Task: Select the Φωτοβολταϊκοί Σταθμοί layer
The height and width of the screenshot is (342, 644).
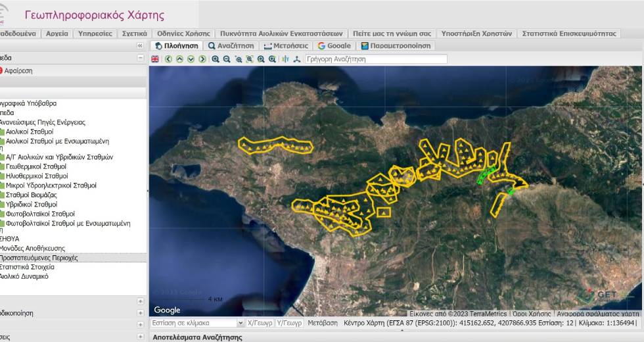Action: [40, 214]
